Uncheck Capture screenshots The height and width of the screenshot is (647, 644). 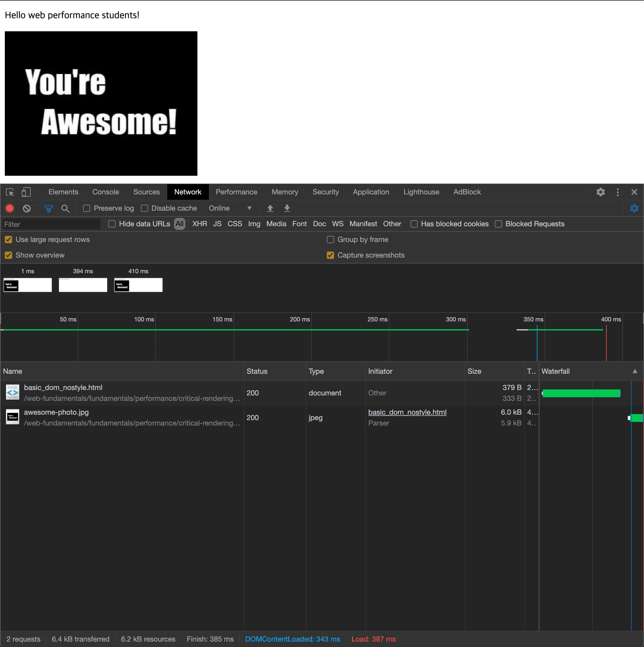coord(330,255)
